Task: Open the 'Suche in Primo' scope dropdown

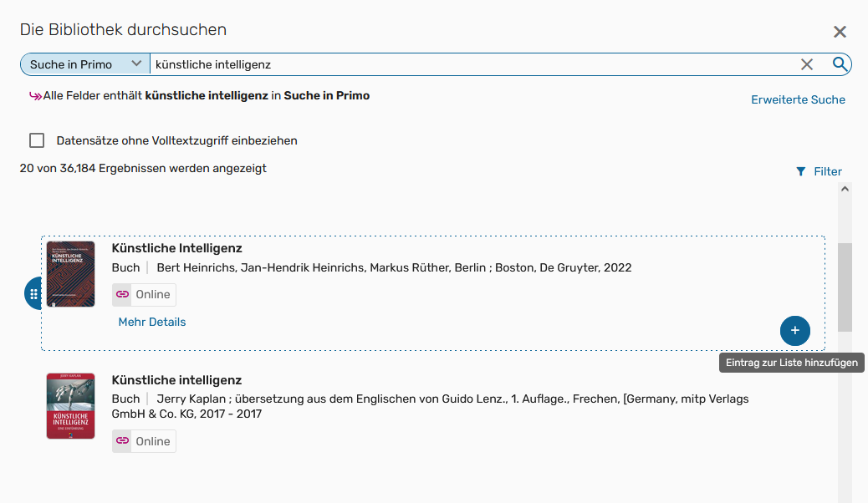Action: coord(84,63)
